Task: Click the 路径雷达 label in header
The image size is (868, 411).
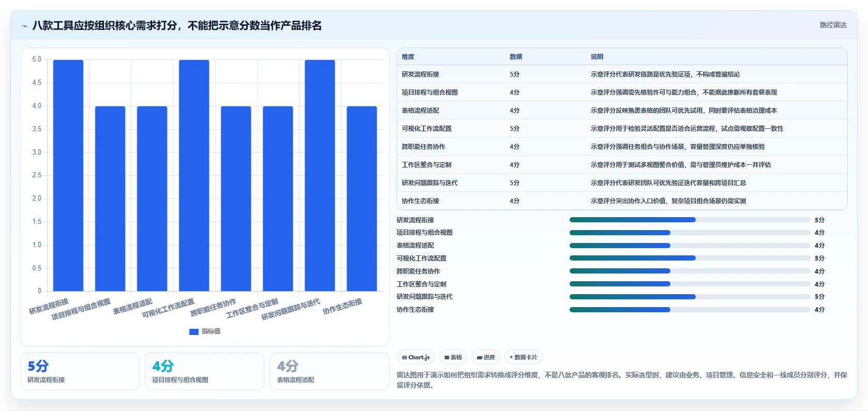Action: pyautogui.click(x=833, y=25)
